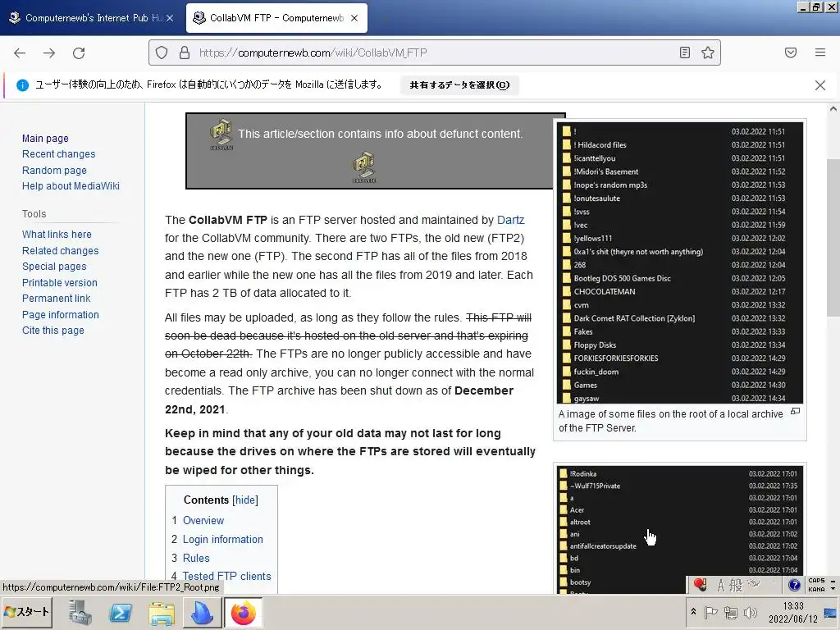Screen dimensions: 840x630
Task: Open Special pages link
Action: 54,267
